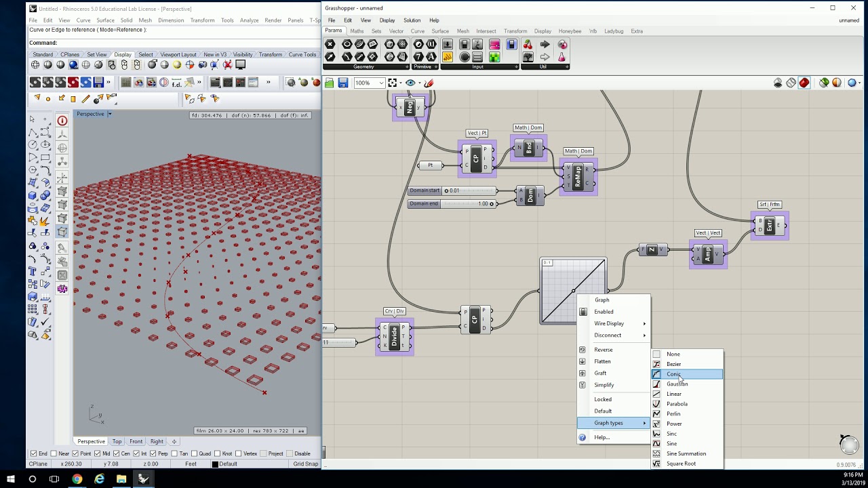
Task: Toggle the Disable osnap checkbox
Action: pyautogui.click(x=289, y=453)
